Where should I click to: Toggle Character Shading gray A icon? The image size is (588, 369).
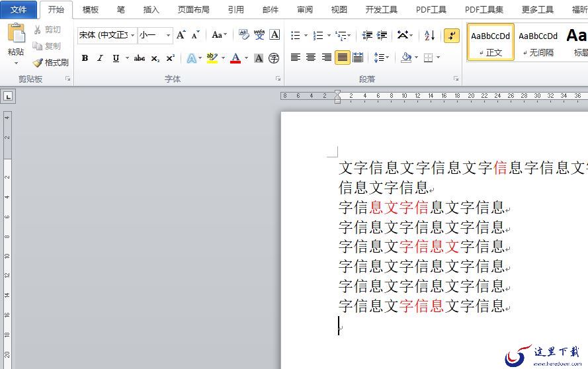[x=259, y=58]
